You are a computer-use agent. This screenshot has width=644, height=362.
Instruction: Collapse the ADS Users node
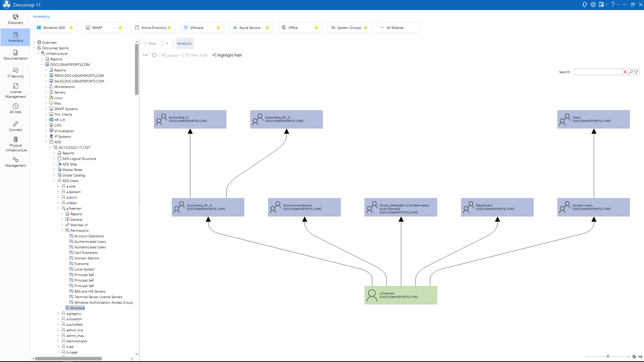(x=54, y=180)
